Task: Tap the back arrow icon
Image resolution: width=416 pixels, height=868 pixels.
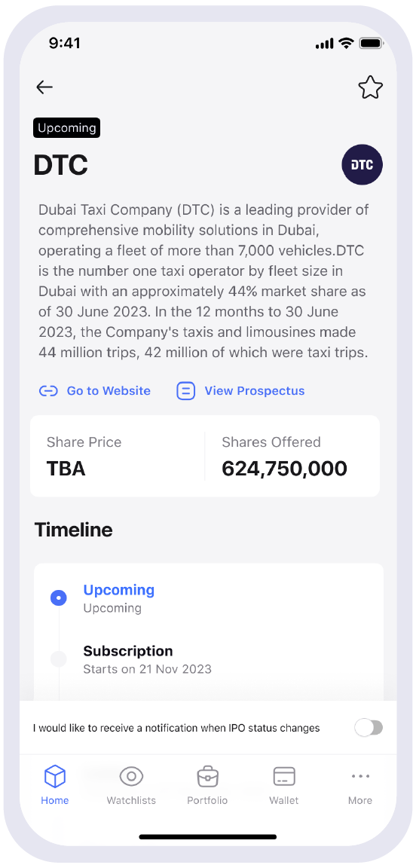Action: click(x=44, y=87)
